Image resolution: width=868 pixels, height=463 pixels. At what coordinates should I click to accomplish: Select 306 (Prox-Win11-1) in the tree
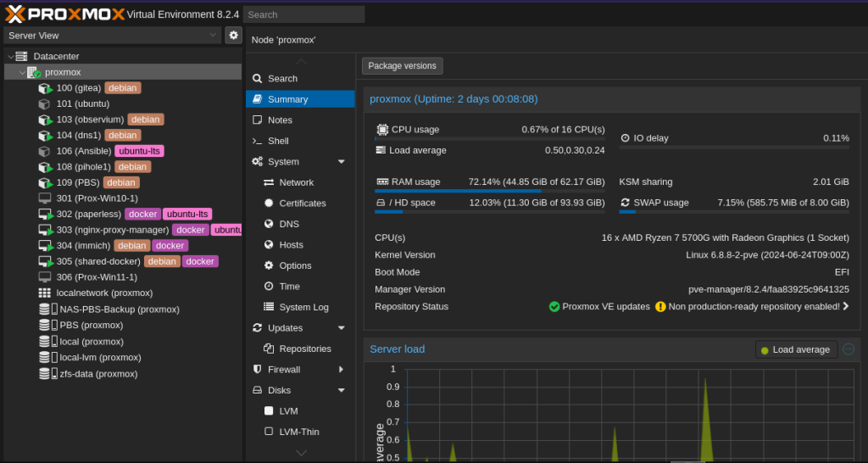click(123, 277)
